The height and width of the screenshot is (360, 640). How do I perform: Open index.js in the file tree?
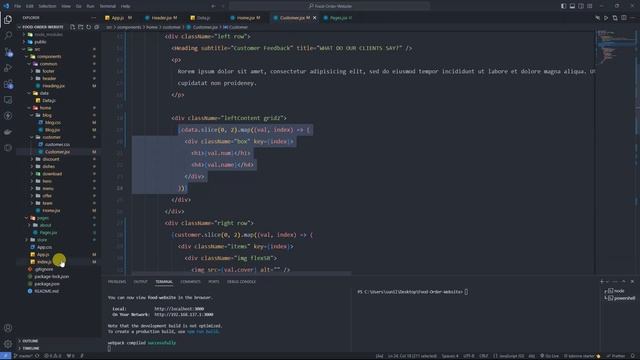44,262
